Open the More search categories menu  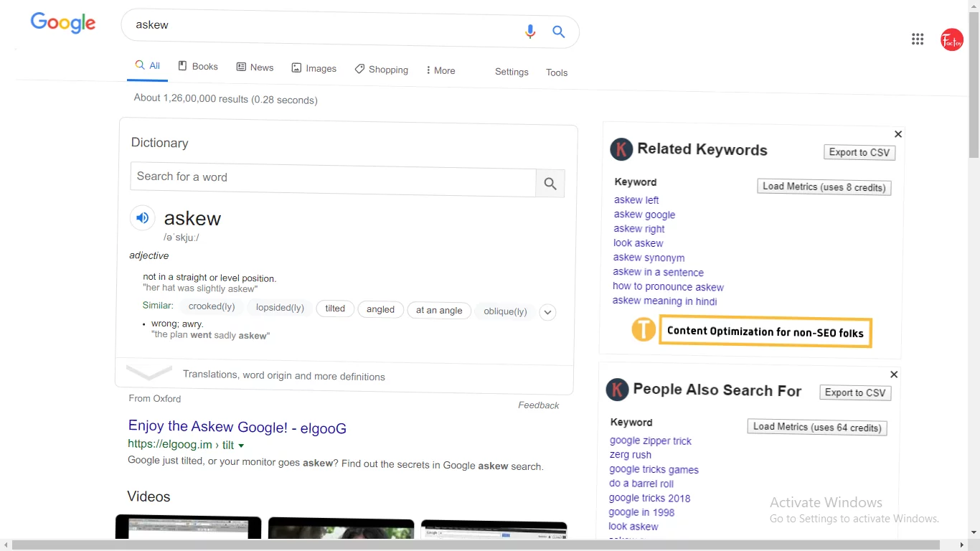440,70
